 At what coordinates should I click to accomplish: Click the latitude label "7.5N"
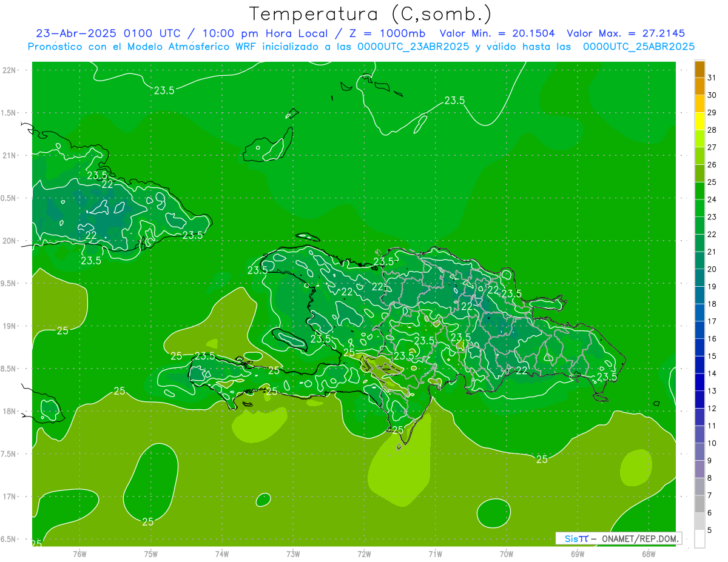[8, 454]
